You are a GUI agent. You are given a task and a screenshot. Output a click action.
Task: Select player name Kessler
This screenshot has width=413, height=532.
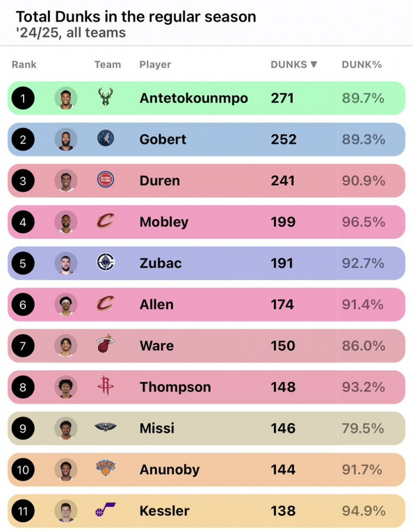pos(165,511)
